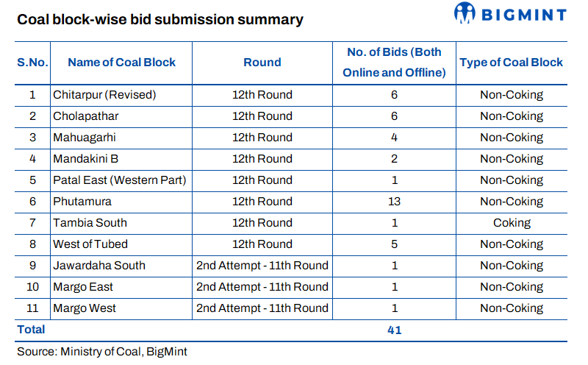Select the Chitarpur (Revised) cell

104,95
